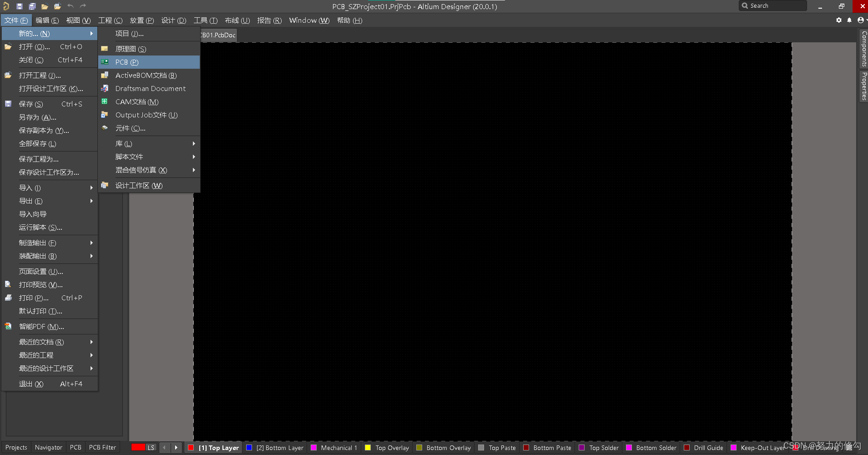Expand 导入 (I) submenu

click(x=50, y=187)
